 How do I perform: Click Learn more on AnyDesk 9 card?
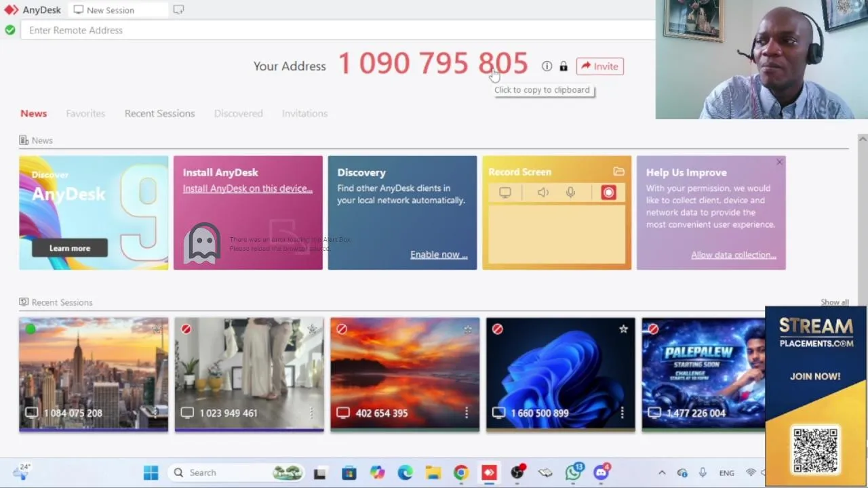tap(69, 248)
